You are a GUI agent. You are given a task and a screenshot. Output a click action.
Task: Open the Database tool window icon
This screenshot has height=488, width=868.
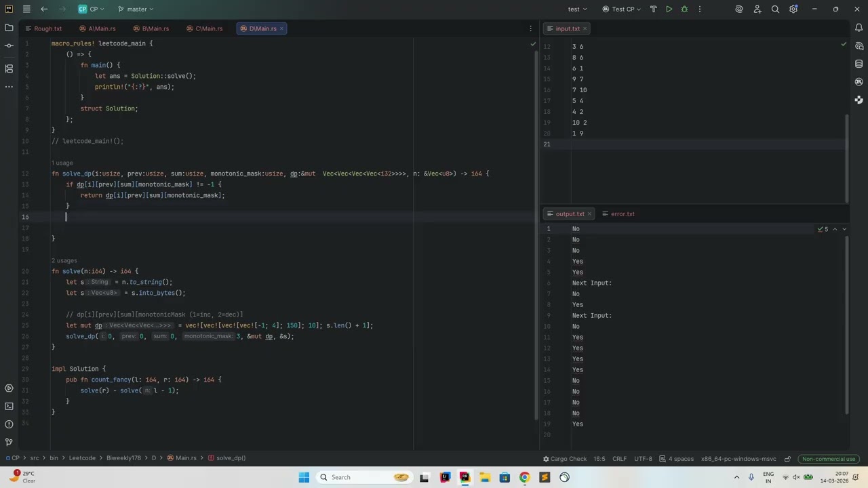point(859,64)
